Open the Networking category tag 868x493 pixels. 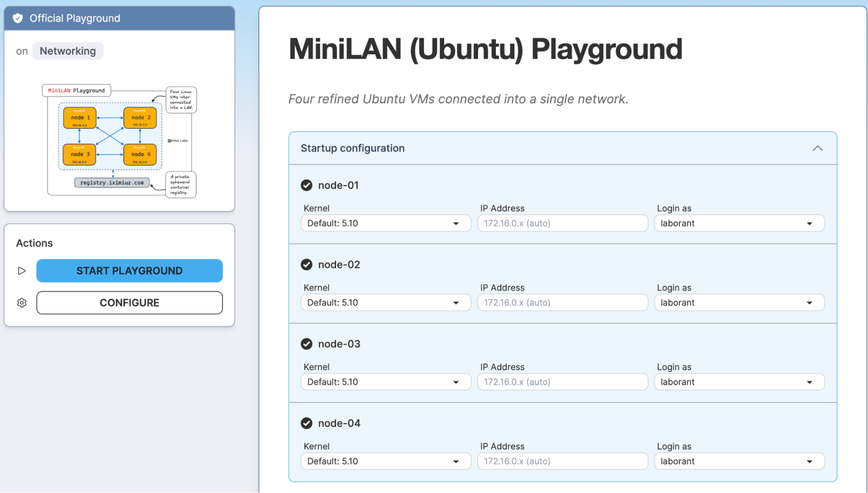pos(68,51)
